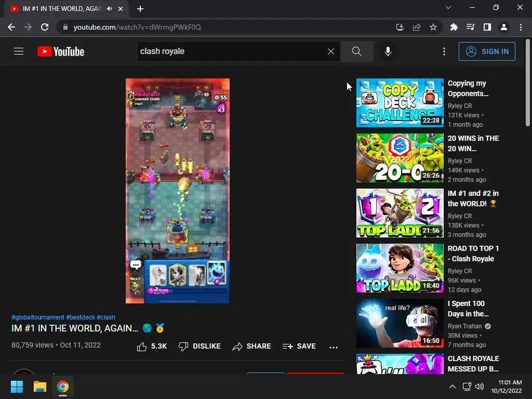Image resolution: width=532 pixels, height=399 pixels.
Task: Bookmark this page with the star
Action: pos(433,27)
